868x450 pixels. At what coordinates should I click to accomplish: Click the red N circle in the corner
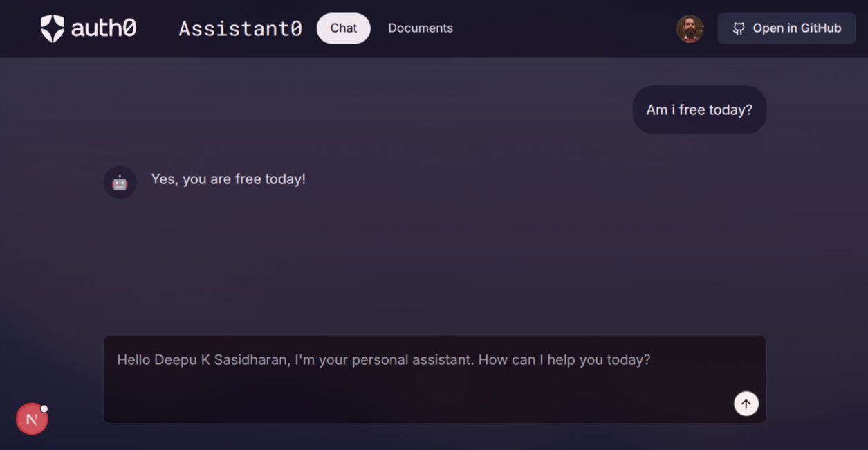32,419
